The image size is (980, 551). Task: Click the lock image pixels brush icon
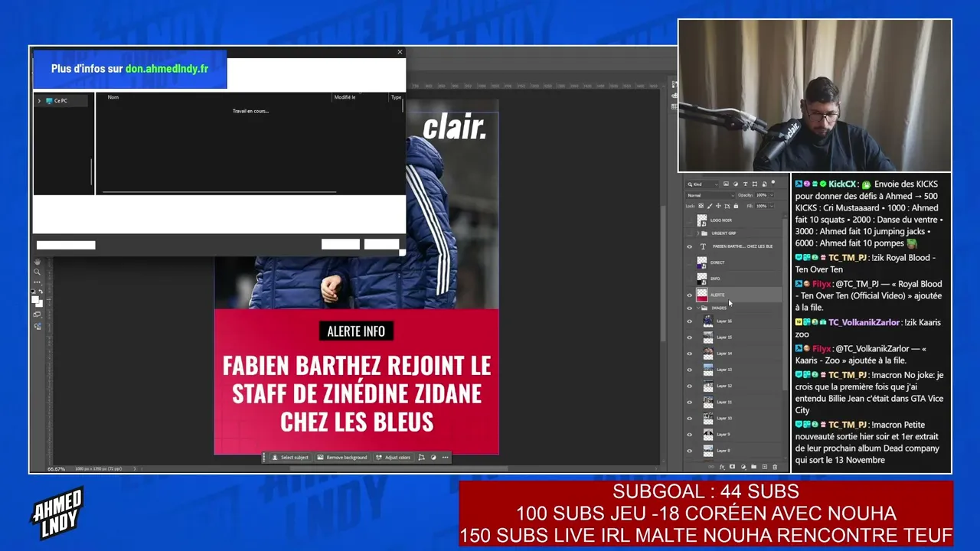coord(710,206)
